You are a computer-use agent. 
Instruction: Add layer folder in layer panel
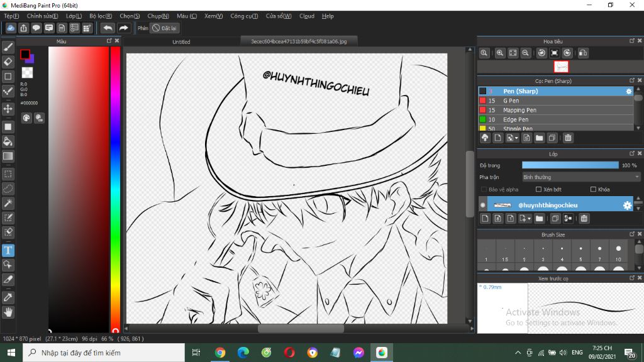coord(539,218)
